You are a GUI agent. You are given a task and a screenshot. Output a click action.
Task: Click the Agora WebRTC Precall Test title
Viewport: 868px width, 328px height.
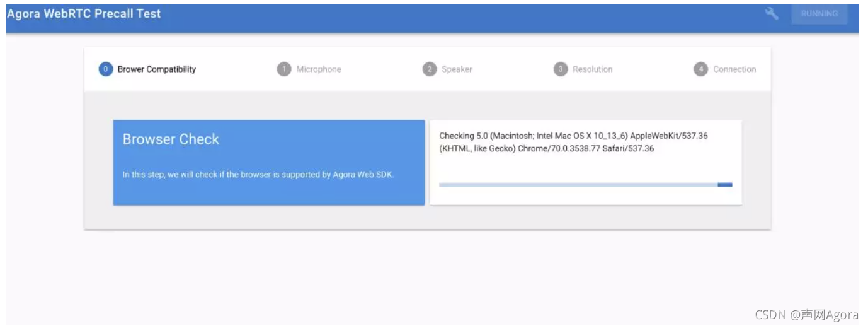84,13
